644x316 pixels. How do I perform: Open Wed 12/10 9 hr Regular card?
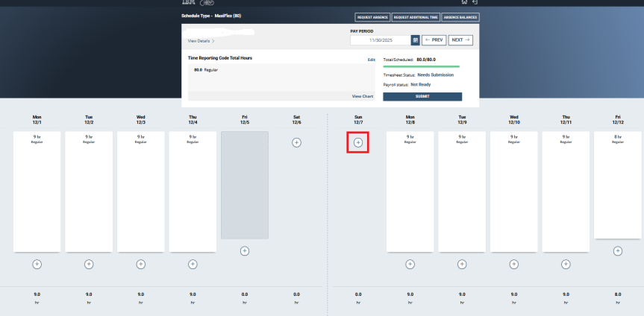pyautogui.click(x=514, y=192)
